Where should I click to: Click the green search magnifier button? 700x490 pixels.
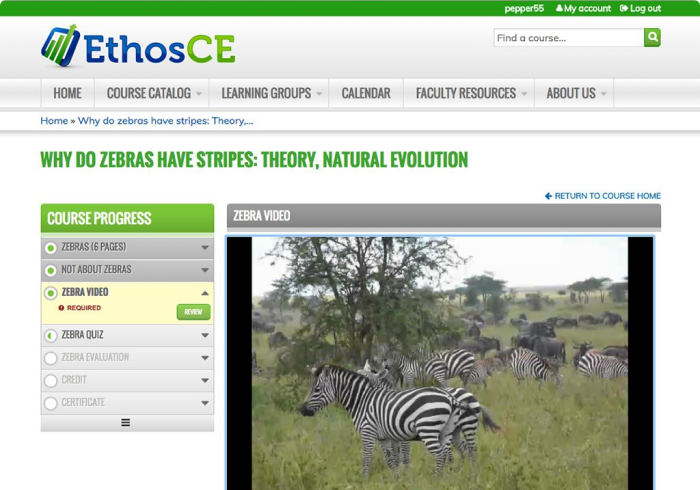coord(652,37)
